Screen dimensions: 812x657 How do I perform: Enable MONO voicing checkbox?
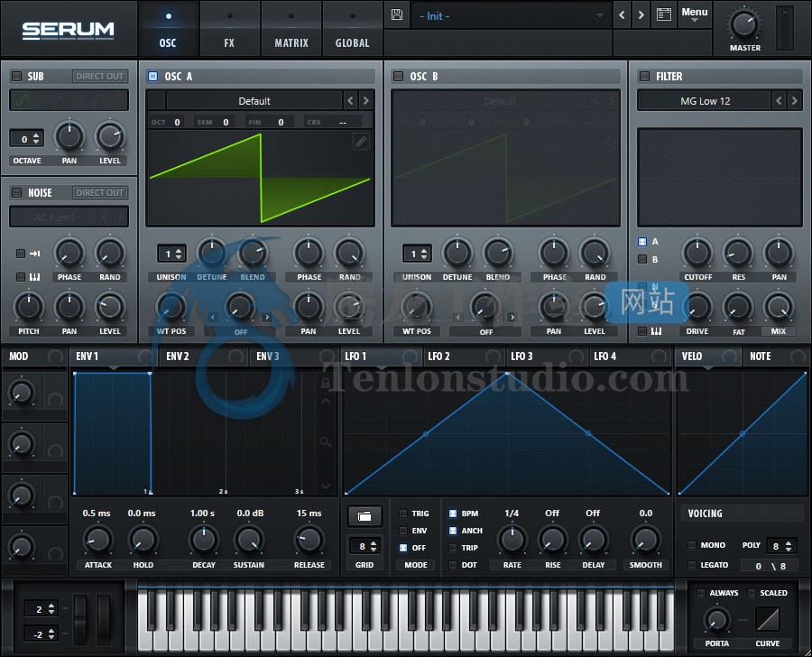[691, 545]
